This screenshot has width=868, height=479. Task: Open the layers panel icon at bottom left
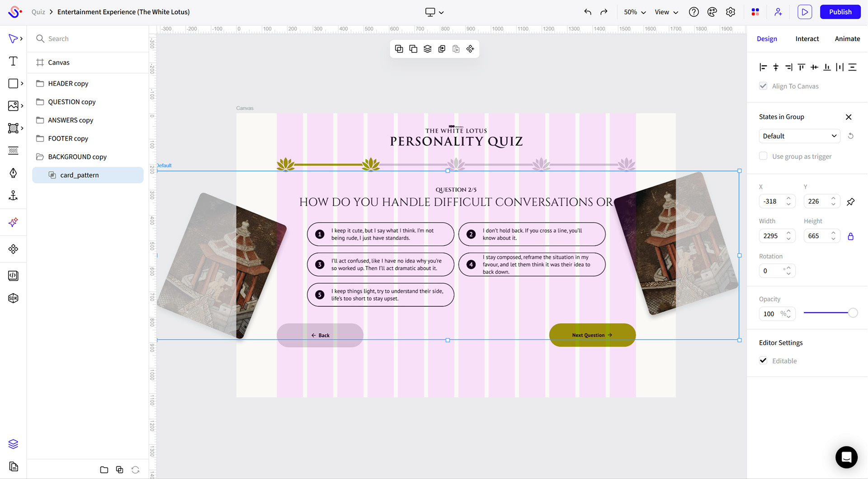(13, 444)
